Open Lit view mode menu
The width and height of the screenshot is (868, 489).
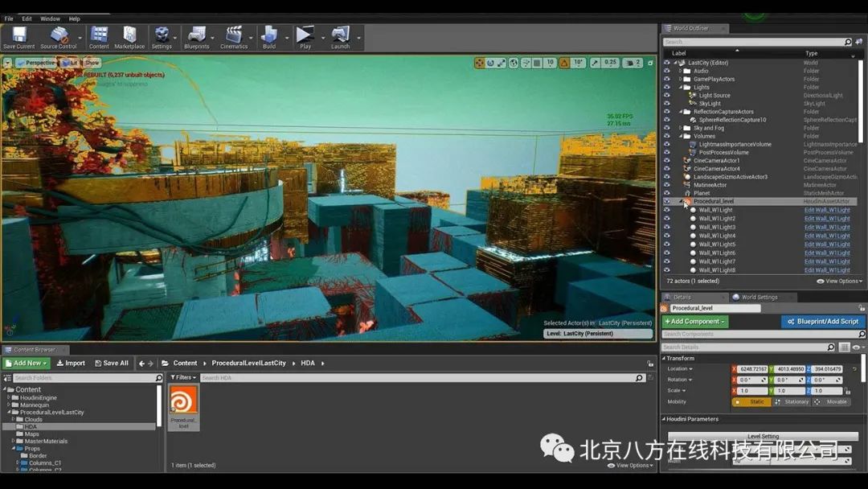click(70, 63)
